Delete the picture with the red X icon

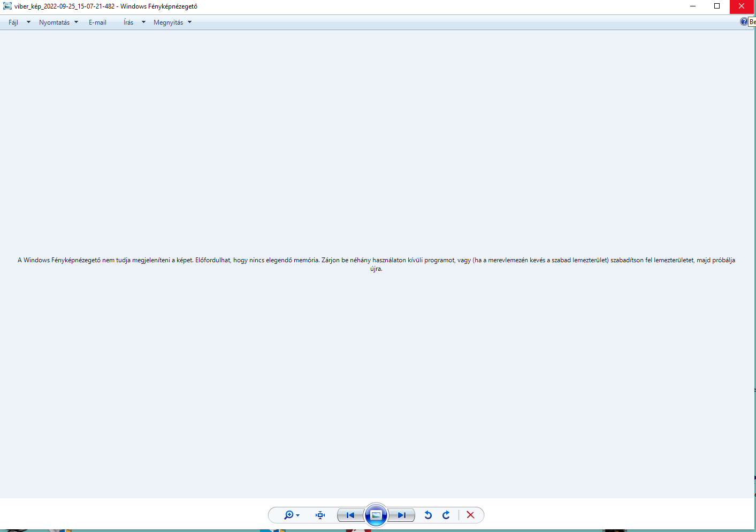click(x=470, y=515)
